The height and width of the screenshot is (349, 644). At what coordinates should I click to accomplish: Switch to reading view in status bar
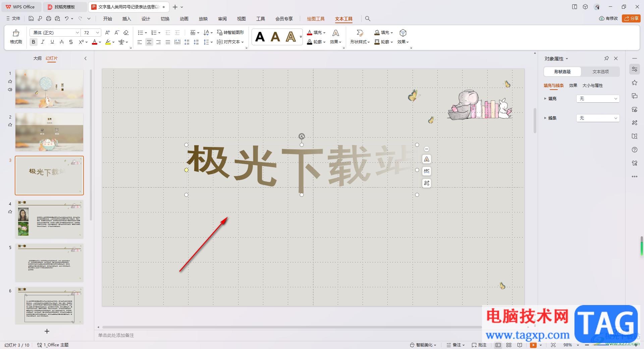(x=520, y=345)
